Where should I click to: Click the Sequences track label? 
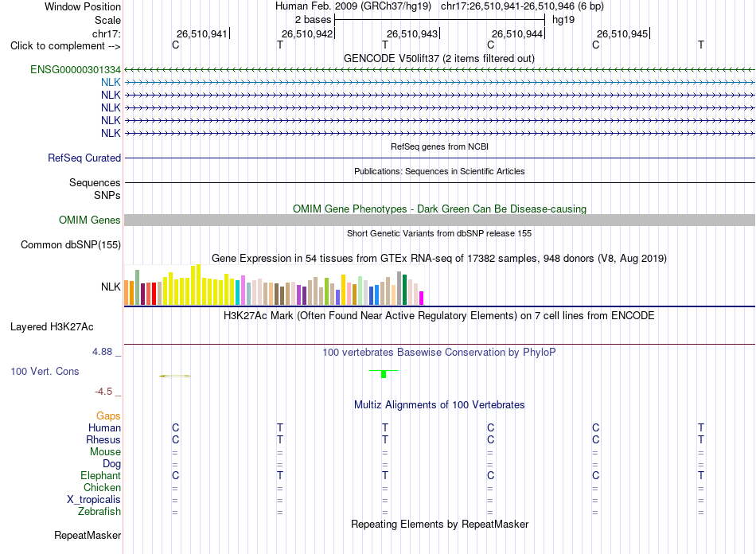click(95, 183)
